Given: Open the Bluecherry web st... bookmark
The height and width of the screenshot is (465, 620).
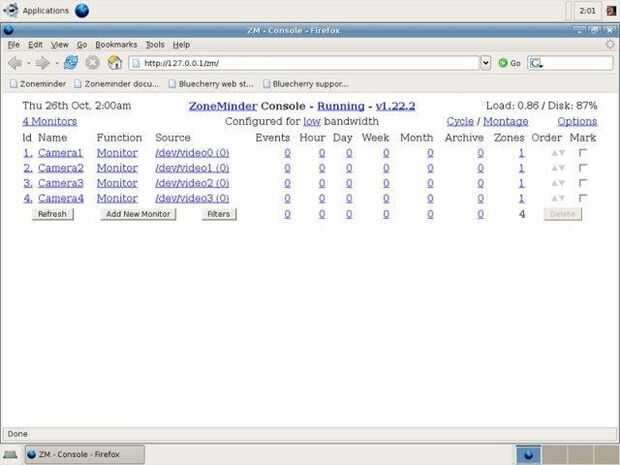Looking at the screenshot, I should pyautogui.click(x=211, y=84).
